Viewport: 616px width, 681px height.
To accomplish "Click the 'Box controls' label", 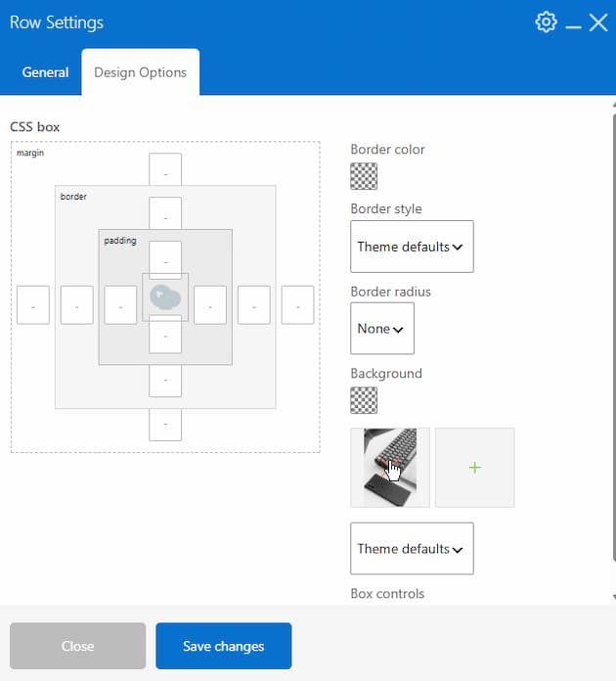I will click(x=387, y=593).
